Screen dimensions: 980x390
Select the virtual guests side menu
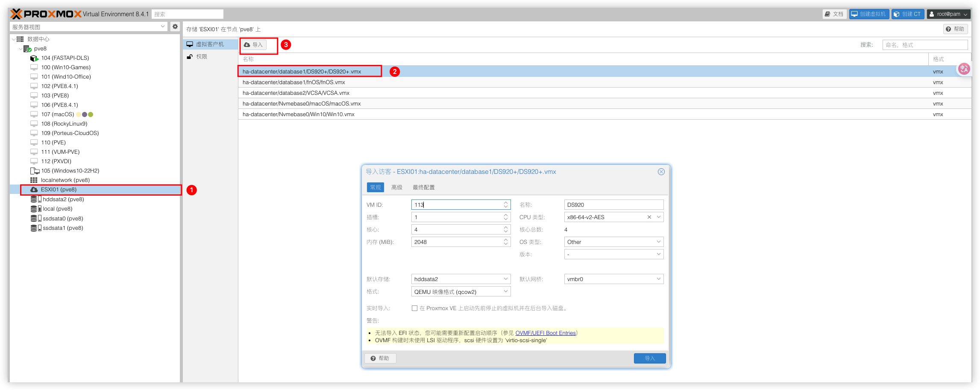[210, 44]
